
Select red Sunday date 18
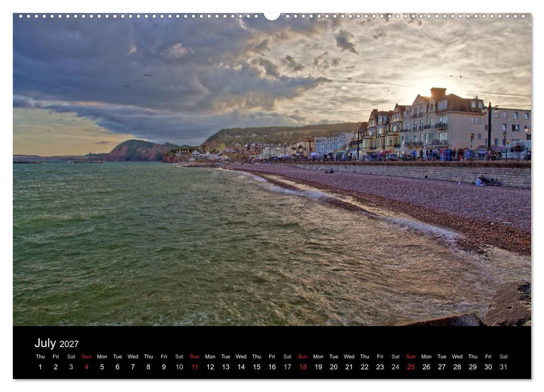point(303,367)
